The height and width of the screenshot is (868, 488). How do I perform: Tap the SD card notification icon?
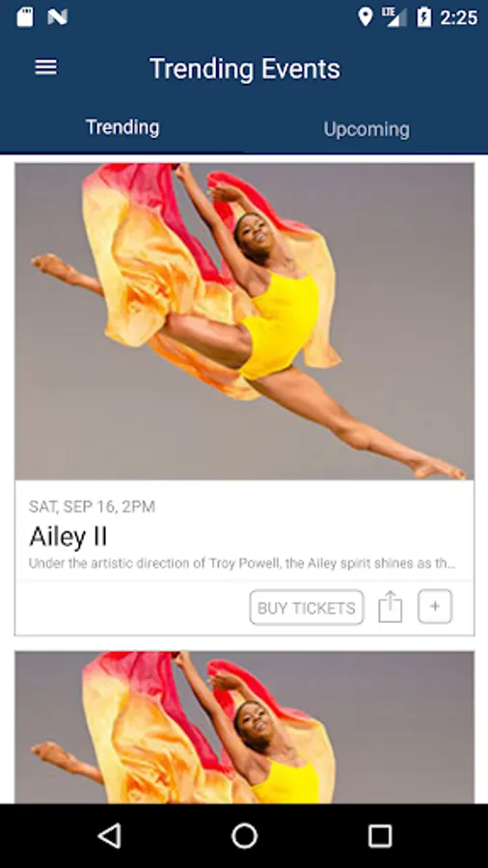point(25,17)
